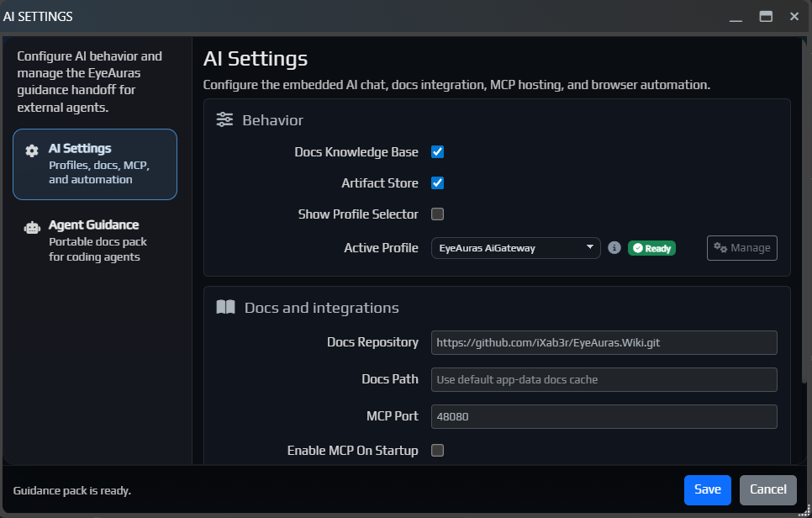Enable the Show Profile Selector checkbox
The width and height of the screenshot is (812, 518).
[437, 214]
